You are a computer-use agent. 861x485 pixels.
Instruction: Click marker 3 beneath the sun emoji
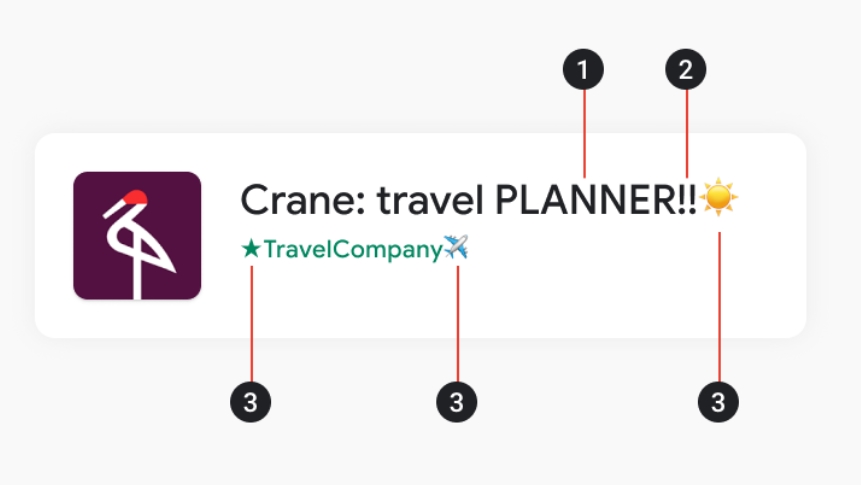[718, 402]
